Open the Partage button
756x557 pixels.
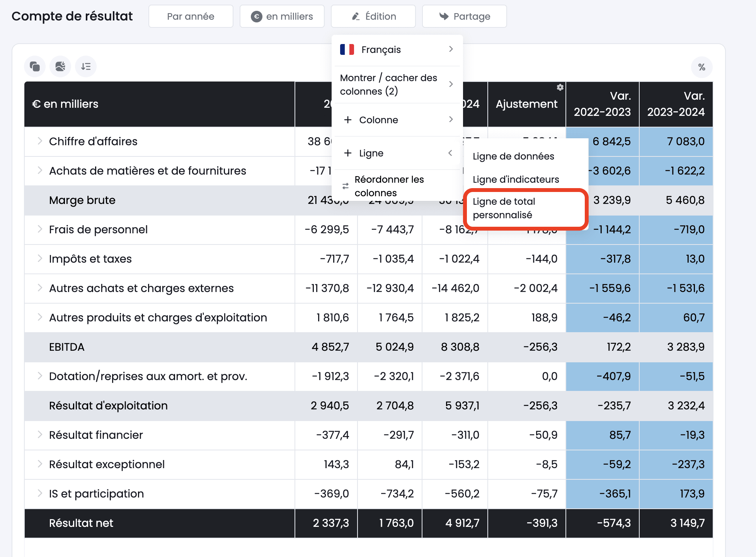[465, 16]
